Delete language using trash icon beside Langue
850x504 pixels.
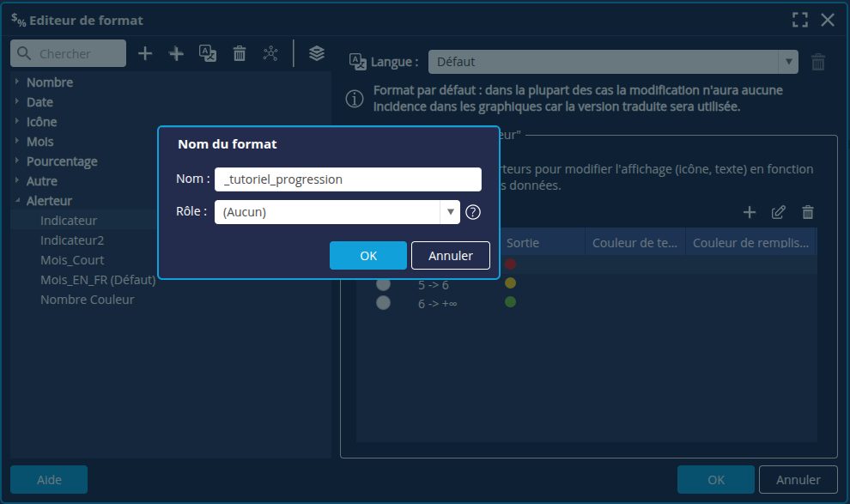[818, 62]
